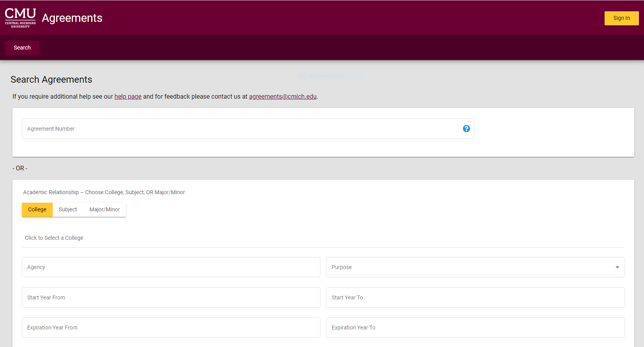Choose the Major/Minor toggle option
Viewport: 644px width, 347px height.
click(x=105, y=210)
